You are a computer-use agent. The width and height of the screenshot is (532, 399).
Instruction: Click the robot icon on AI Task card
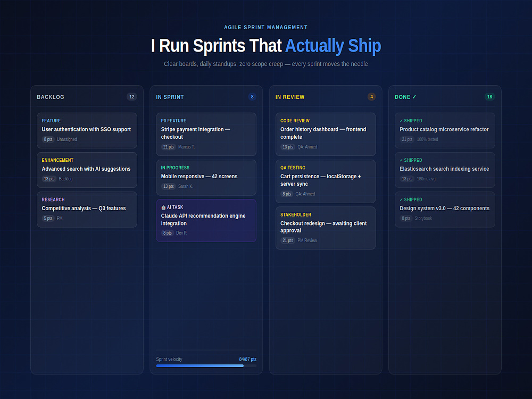click(163, 207)
